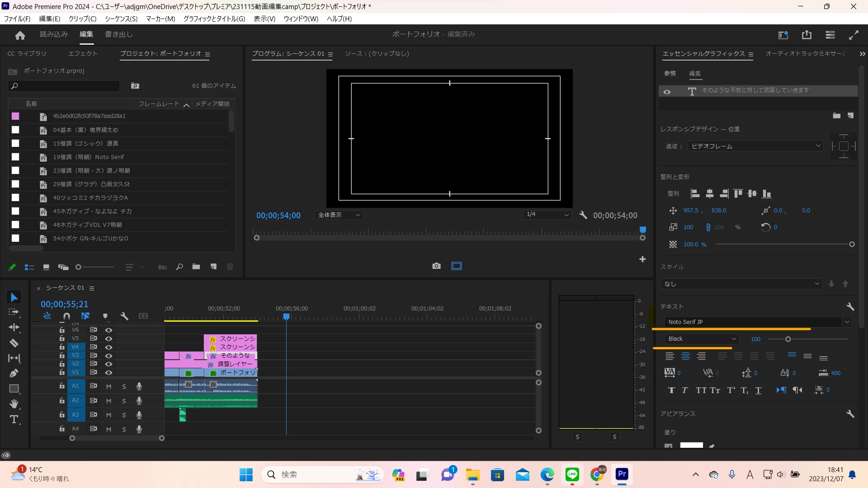
Task: Click the Export Frame camera icon
Action: click(x=436, y=266)
